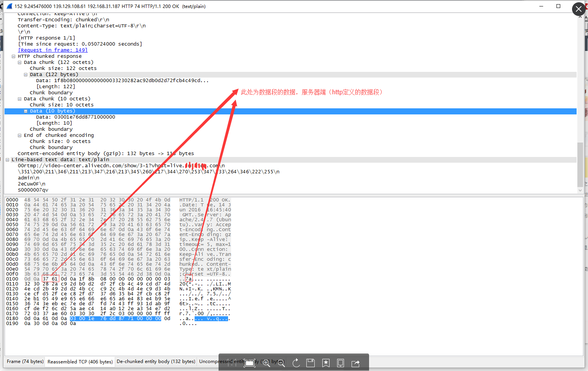Click the End of chunked encoding label
The width and height of the screenshot is (588, 371).
pos(59,135)
